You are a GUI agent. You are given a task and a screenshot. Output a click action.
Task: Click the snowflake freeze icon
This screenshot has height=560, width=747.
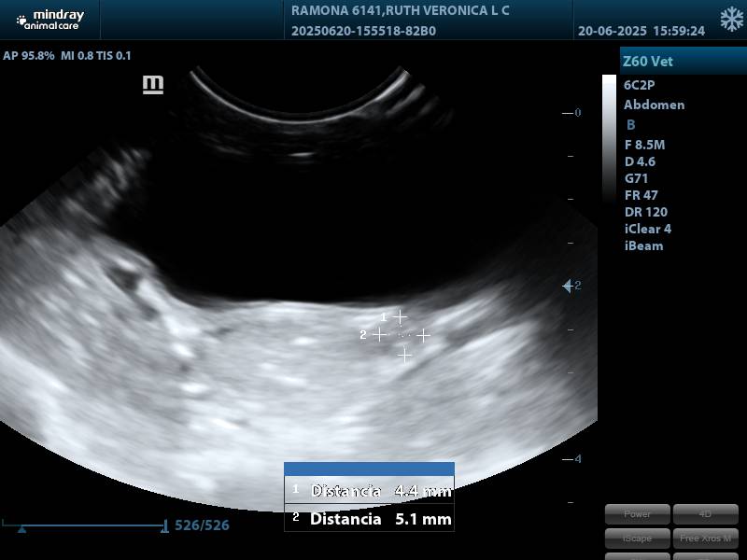(731, 20)
